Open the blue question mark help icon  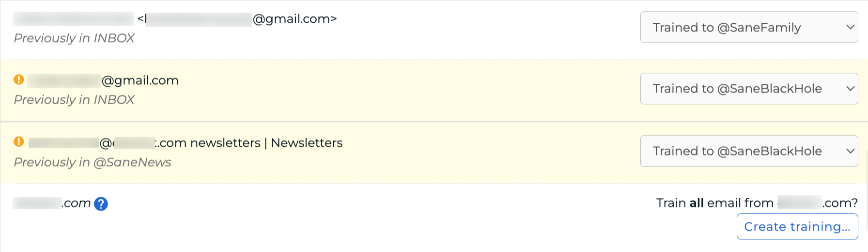[101, 204]
